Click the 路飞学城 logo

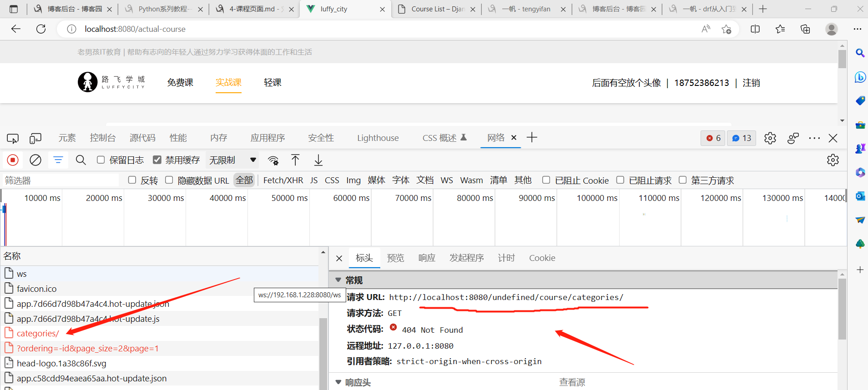click(112, 82)
